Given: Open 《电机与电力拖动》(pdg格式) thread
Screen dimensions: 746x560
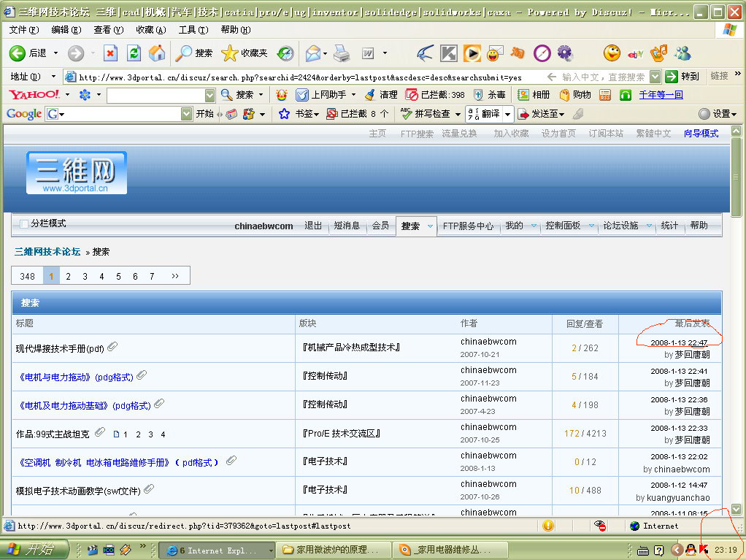Looking at the screenshot, I should click(76, 377).
